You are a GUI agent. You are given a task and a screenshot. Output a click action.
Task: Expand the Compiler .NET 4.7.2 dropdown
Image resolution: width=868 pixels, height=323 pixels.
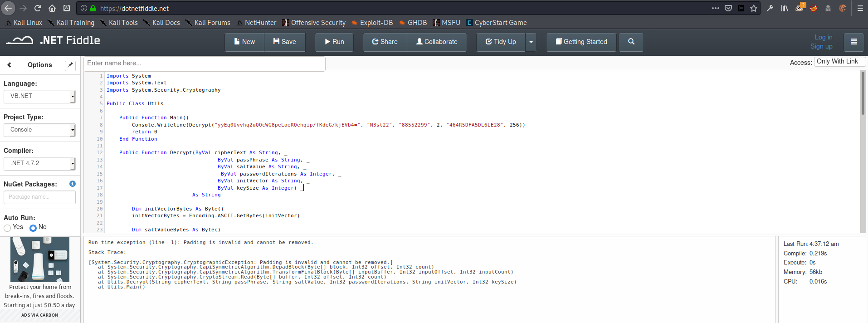(x=39, y=163)
